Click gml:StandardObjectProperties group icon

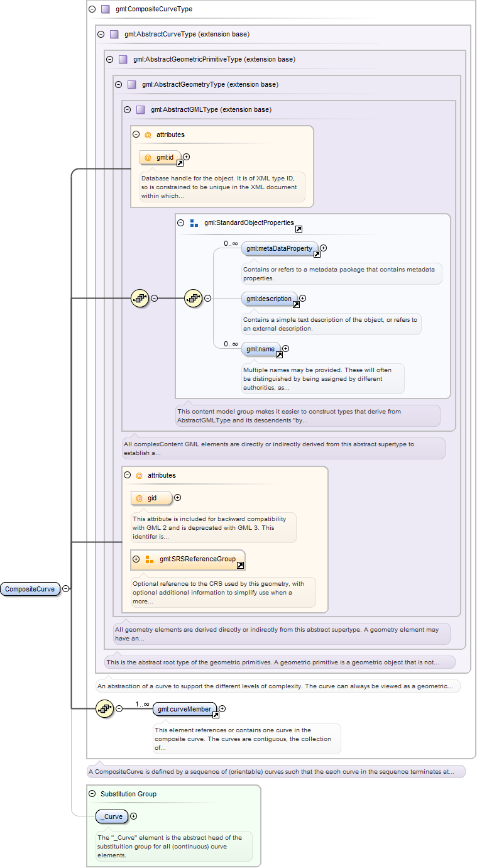click(194, 222)
